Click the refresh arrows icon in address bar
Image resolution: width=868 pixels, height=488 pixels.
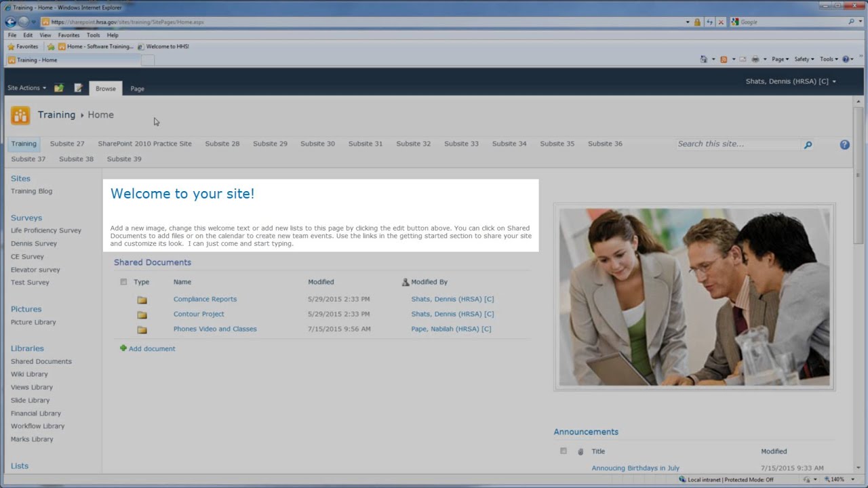(709, 22)
